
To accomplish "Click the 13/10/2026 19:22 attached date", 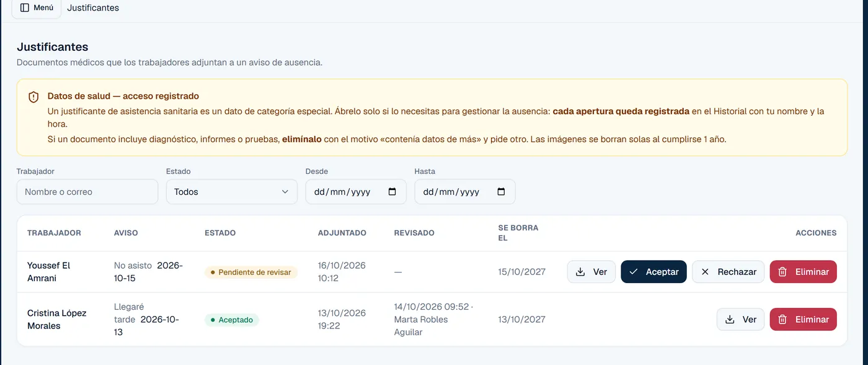I will 342,320.
